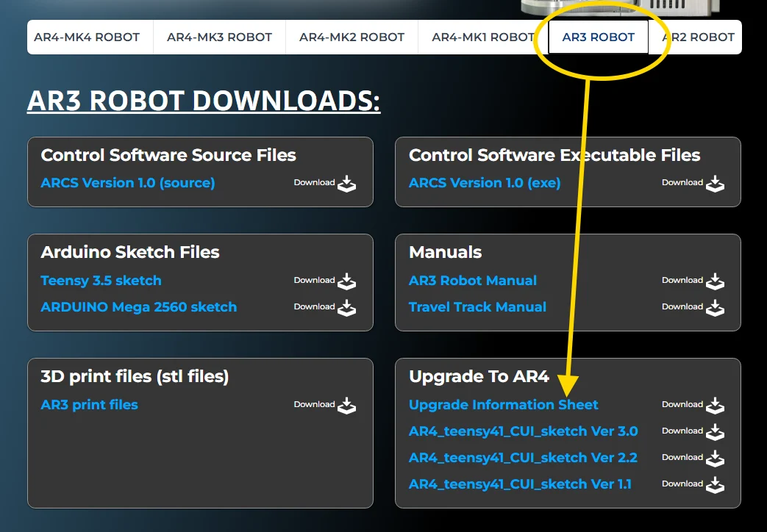Select the AR4-MK1 ROBOT tab

pyautogui.click(x=483, y=37)
